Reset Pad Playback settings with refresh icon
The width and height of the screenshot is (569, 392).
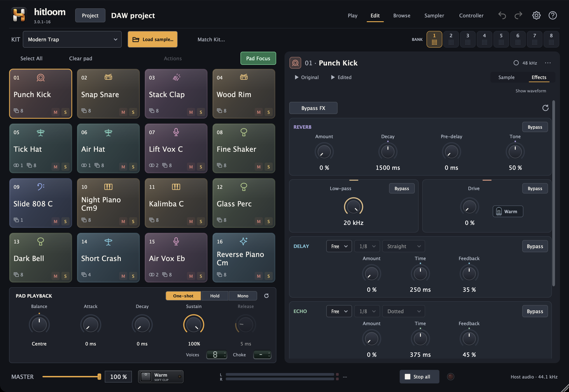pyautogui.click(x=266, y=296)
